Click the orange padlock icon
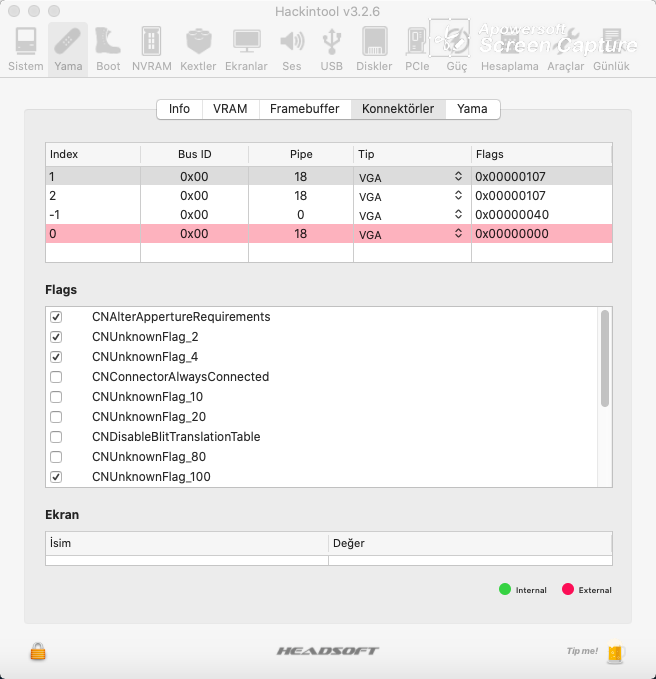The height and width of the screenshot is (679, 656). point(38,651)
